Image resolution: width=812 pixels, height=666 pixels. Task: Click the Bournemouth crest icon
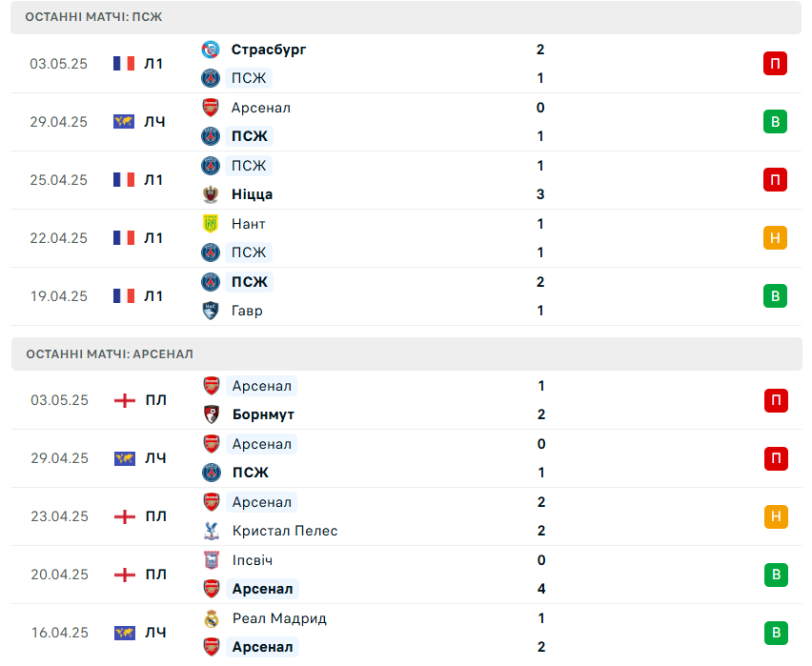pos(212,414)
